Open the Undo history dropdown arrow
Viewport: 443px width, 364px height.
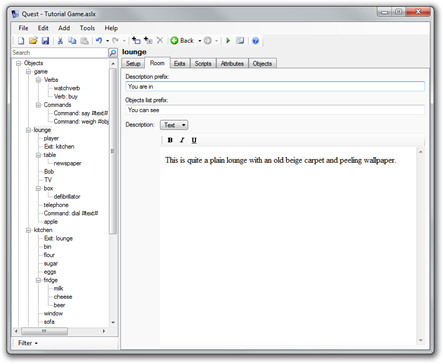(x=107, y=41)
